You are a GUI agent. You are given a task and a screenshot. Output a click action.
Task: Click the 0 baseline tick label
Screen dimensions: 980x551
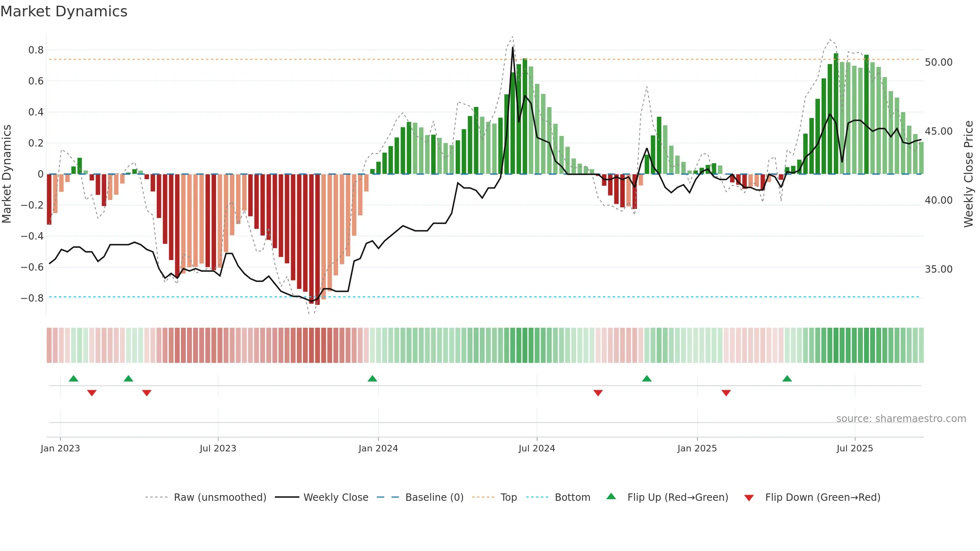40,174
